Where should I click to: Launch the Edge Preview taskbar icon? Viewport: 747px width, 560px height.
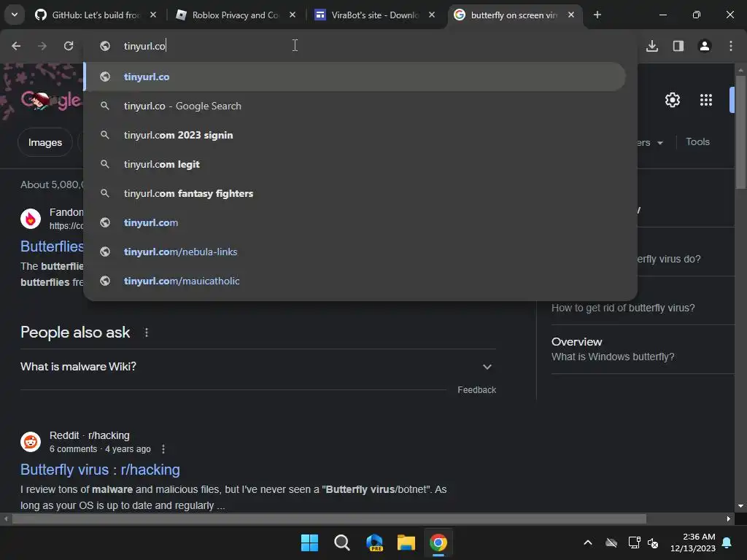tap(374, 542)
